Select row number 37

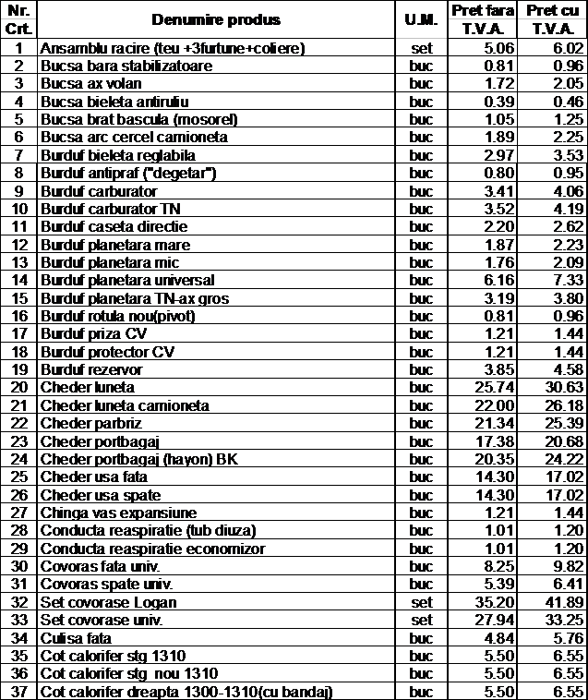click(18, 692)
